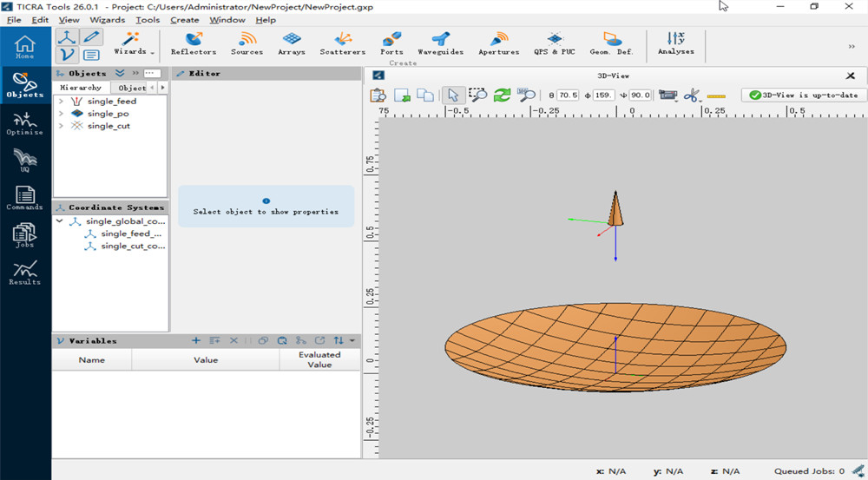Screen dimensions: 868x480
Task: Open the Results section in the sidebar
Action: (x=25, y=273)
